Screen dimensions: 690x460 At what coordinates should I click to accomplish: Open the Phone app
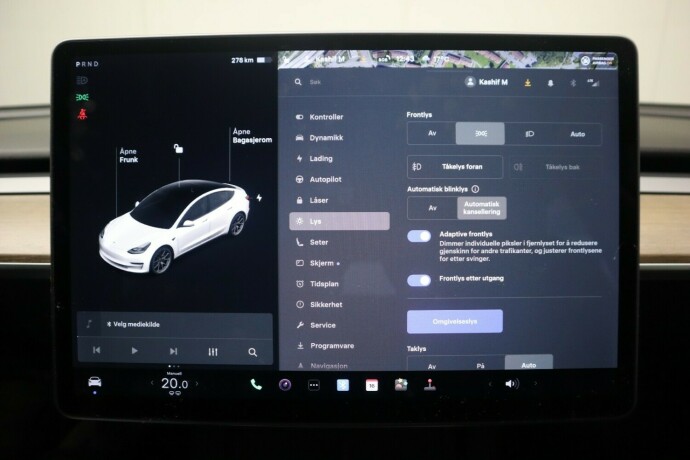pos(256,385)
